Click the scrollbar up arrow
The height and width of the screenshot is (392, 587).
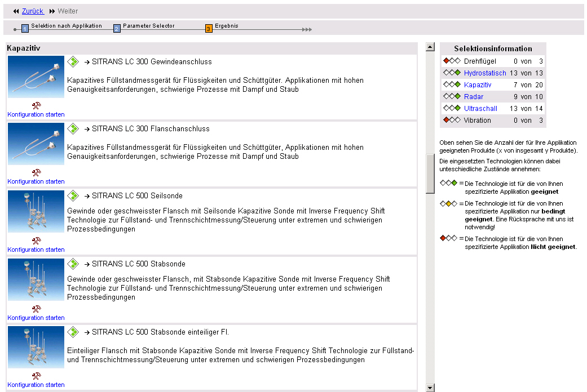(430, 47)
